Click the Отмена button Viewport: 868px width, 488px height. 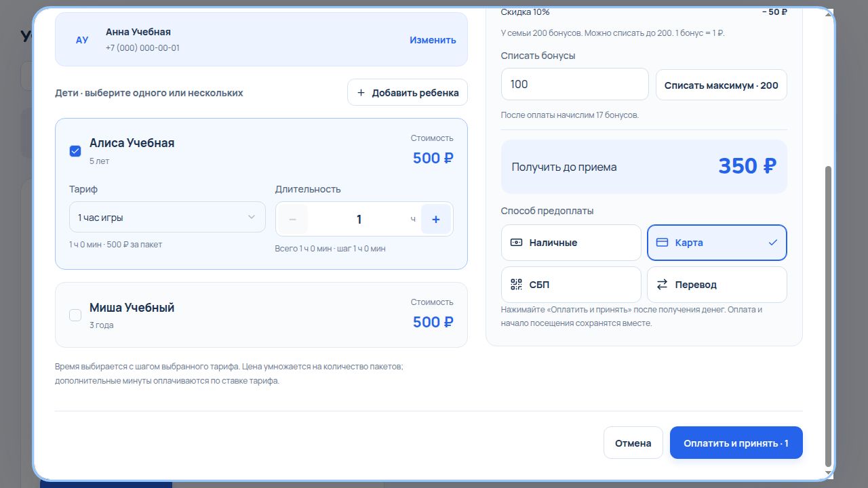pos(633,443)
